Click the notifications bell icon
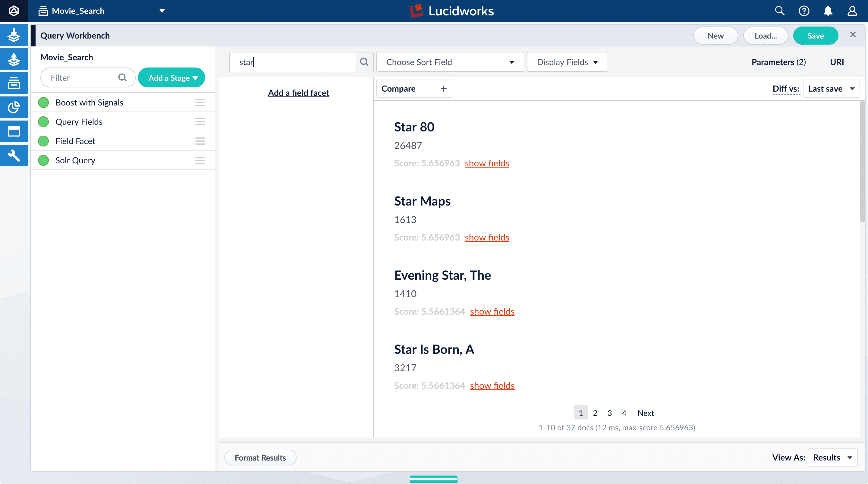868x484 pixels. (x=828, y=11)
